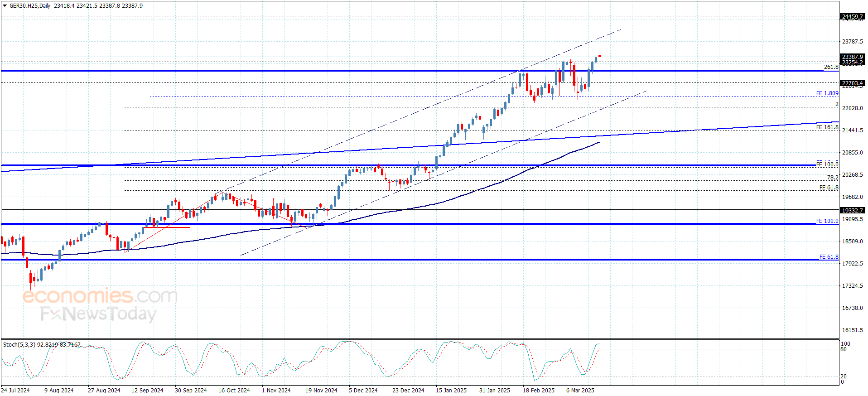This screenshot has height=396, width=868.
Task: Click the 22028.0 price axis value
Action: (x=852, y=108)
